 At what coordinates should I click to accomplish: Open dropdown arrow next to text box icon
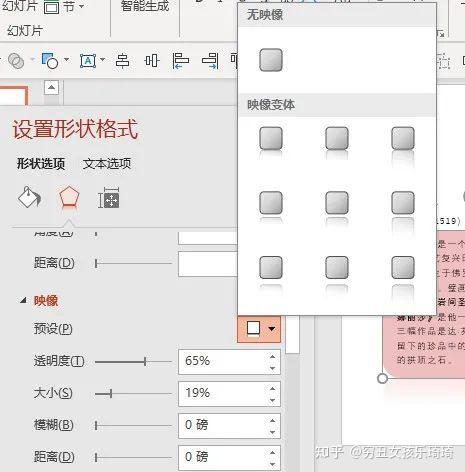coord(102,60)
